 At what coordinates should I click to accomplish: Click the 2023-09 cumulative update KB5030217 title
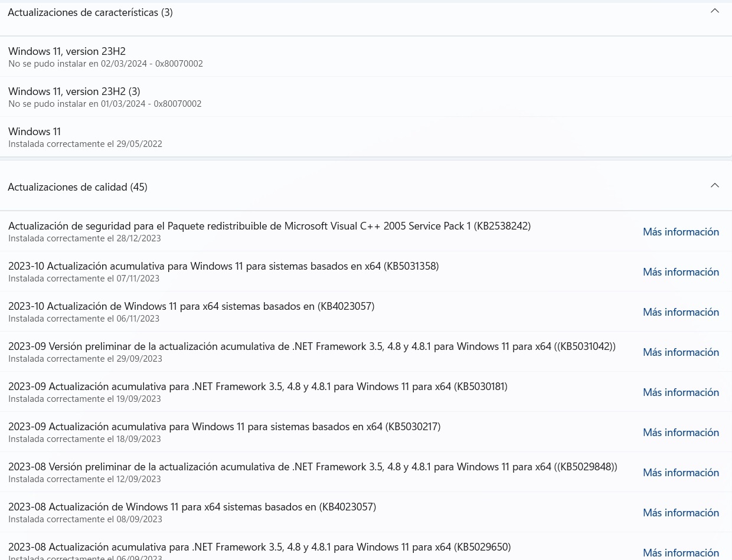coord(224,427)
